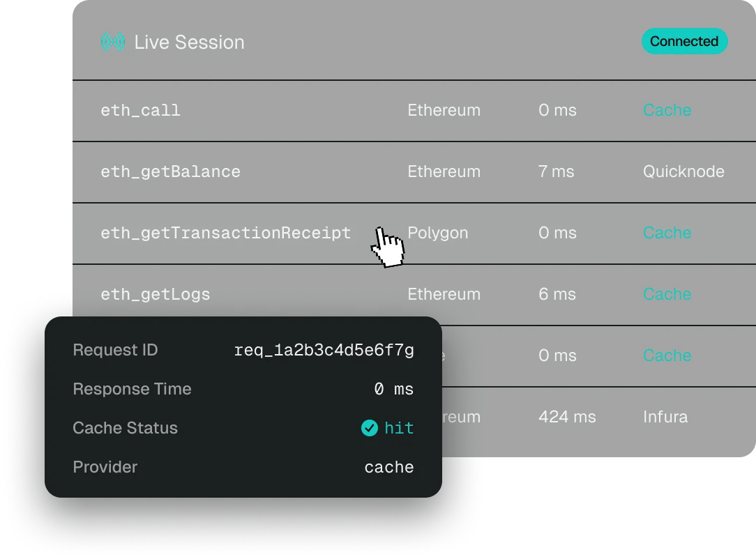Select the Live Session header
This screenshot has width=756, height=559.
point(190,42)
